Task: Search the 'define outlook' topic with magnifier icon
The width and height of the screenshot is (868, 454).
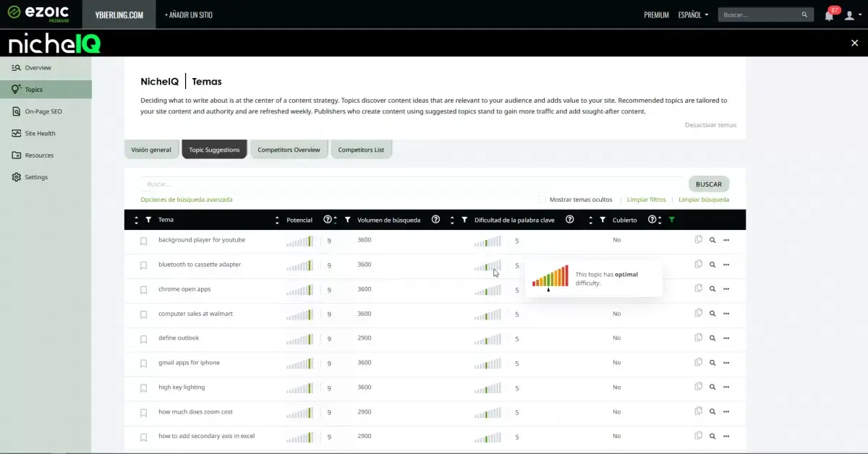Action: (x=712, y=338)
